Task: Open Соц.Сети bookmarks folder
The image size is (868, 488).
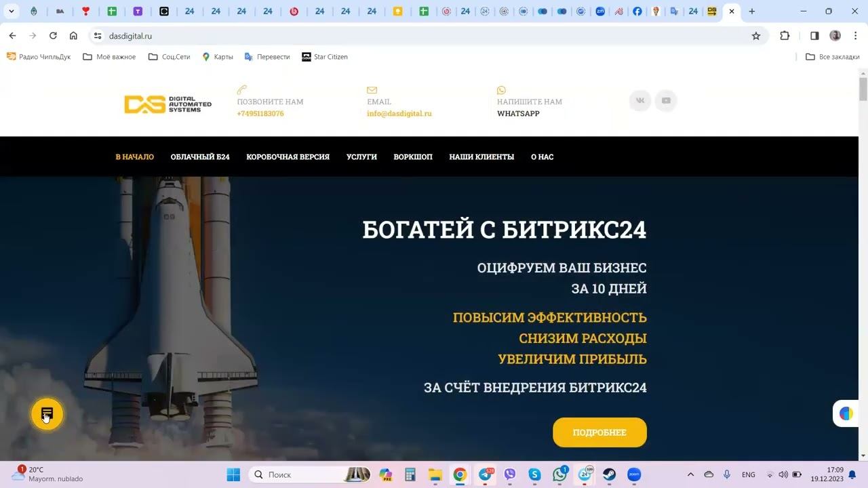Action: (169, 57)
